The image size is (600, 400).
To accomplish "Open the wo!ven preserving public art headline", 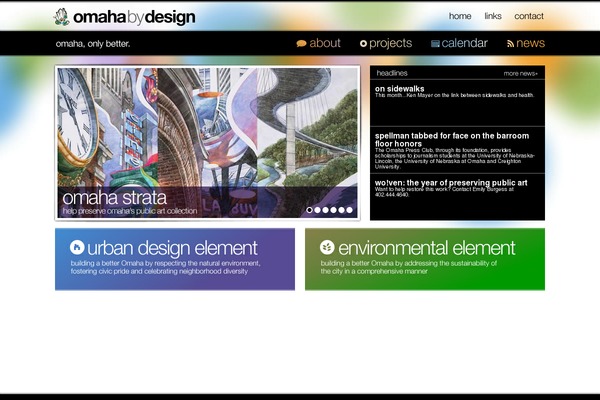I will pyautogui.click(x=451, y=183).
